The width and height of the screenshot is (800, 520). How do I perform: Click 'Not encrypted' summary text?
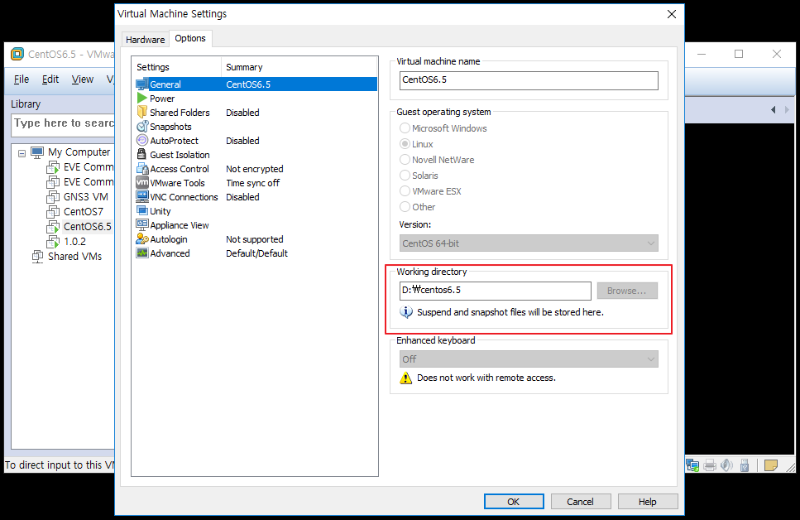(x=255, y=169)
